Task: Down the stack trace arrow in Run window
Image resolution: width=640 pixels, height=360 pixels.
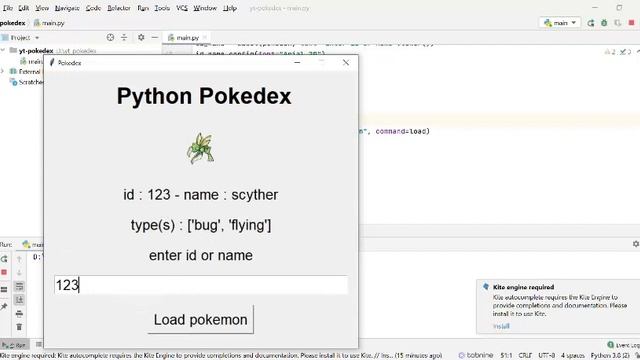Action: [19, 272]
